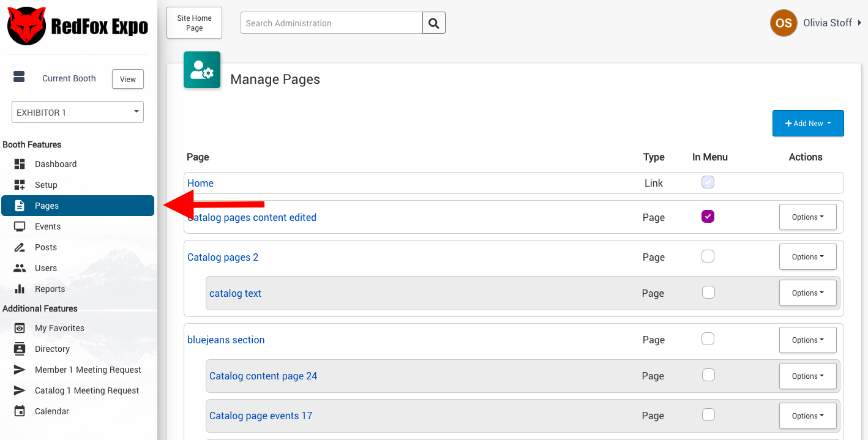
Task: Open Options for catalog text
Action: click(x=807, y=293)
